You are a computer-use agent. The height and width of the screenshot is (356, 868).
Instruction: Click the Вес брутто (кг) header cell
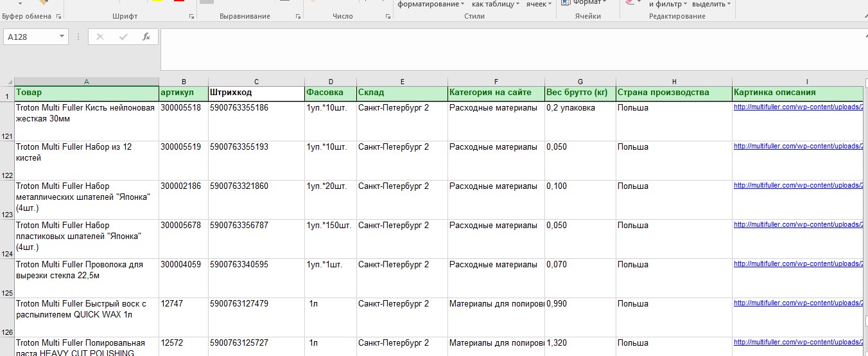580,94
